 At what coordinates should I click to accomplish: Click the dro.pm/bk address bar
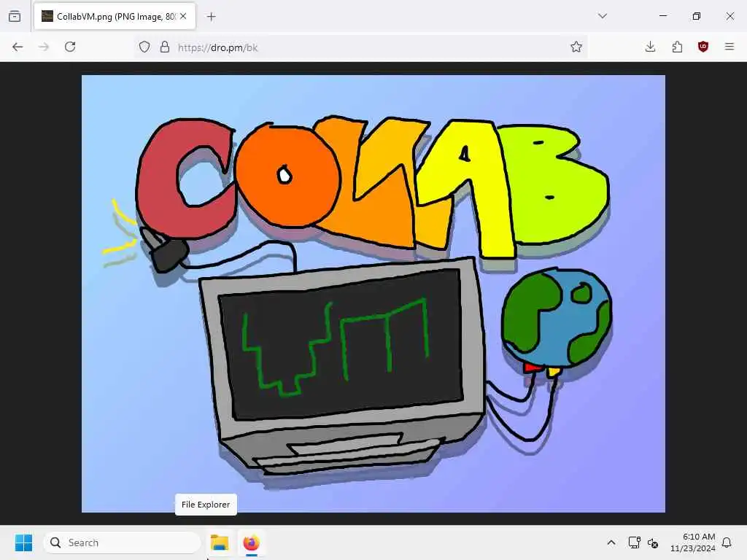pyautogui.click(x=362, y=47)
